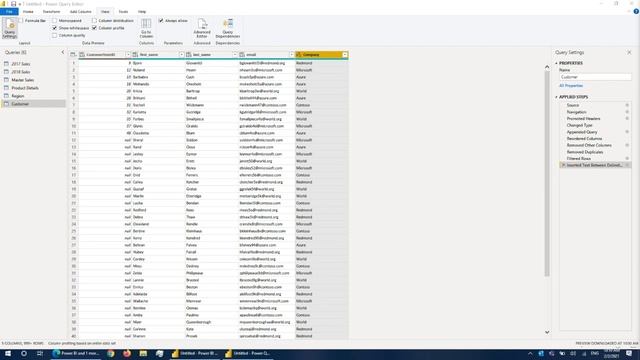Click the scroll down arrow of data preview

547,332
